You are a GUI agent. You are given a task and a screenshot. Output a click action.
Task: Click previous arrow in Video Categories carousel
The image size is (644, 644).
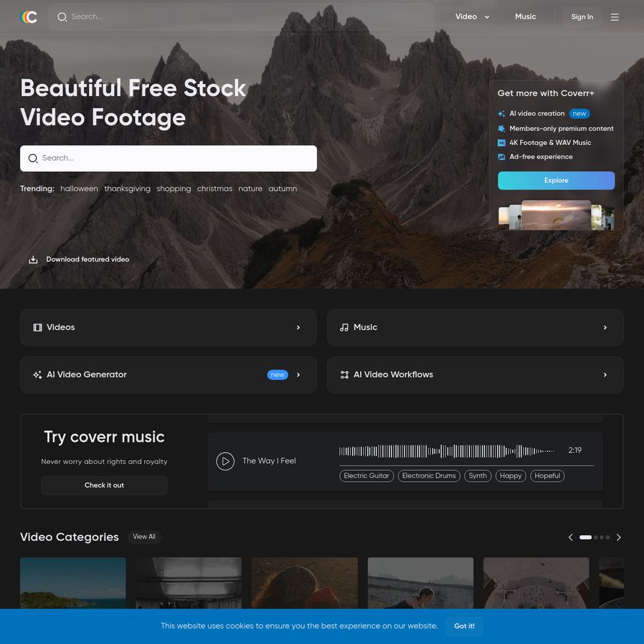point(570,537)
